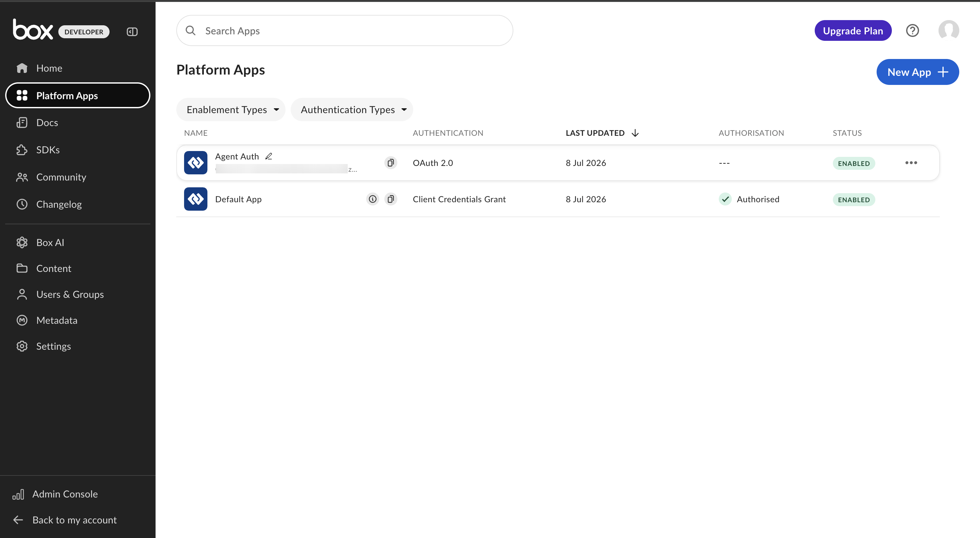980x538 pixels.
Task: Sort by LAST UPDATED column header
Action: [602, 133]
